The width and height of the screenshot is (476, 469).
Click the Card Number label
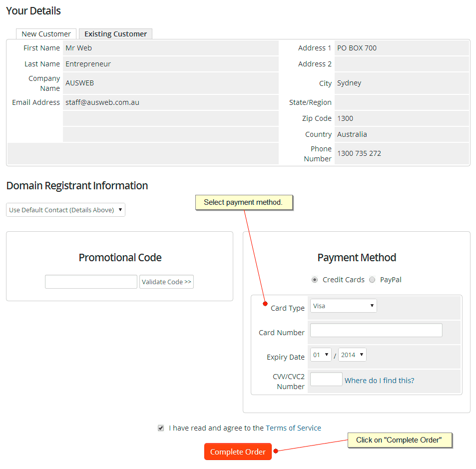point(281,333)
